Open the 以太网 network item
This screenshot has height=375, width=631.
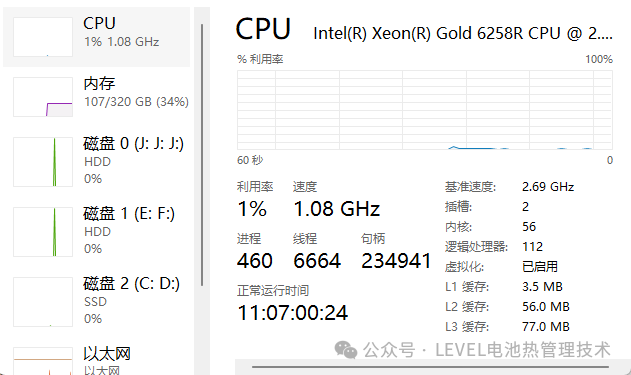click(x=97, y=361)
